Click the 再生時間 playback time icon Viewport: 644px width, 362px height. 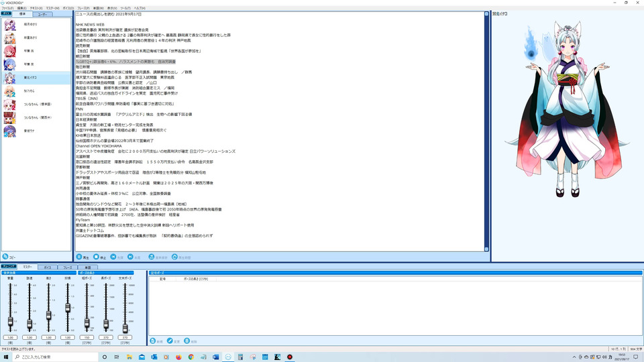tap(174, 257)
